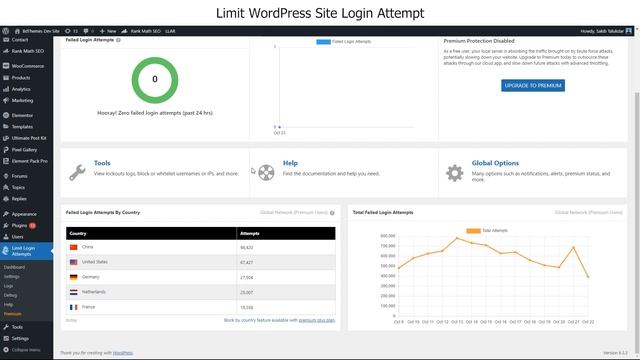
Task: Select the France table row
Action: [201, 307]
